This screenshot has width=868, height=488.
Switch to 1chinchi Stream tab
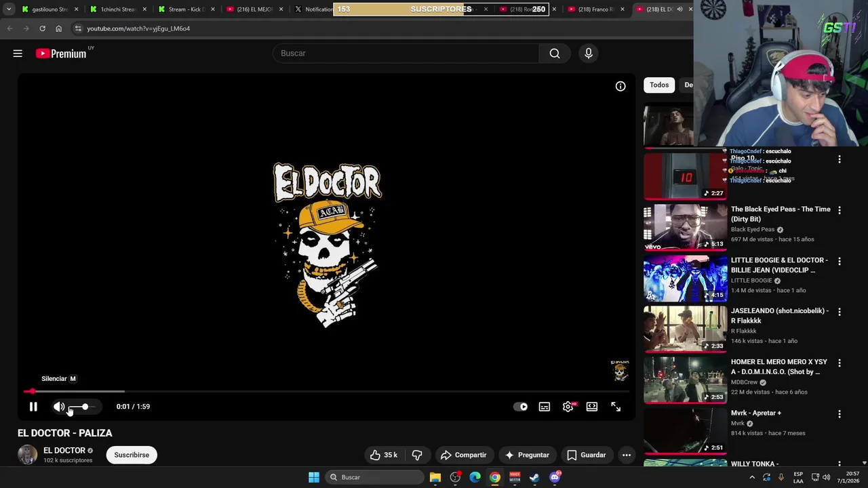(x=118, y=9)
